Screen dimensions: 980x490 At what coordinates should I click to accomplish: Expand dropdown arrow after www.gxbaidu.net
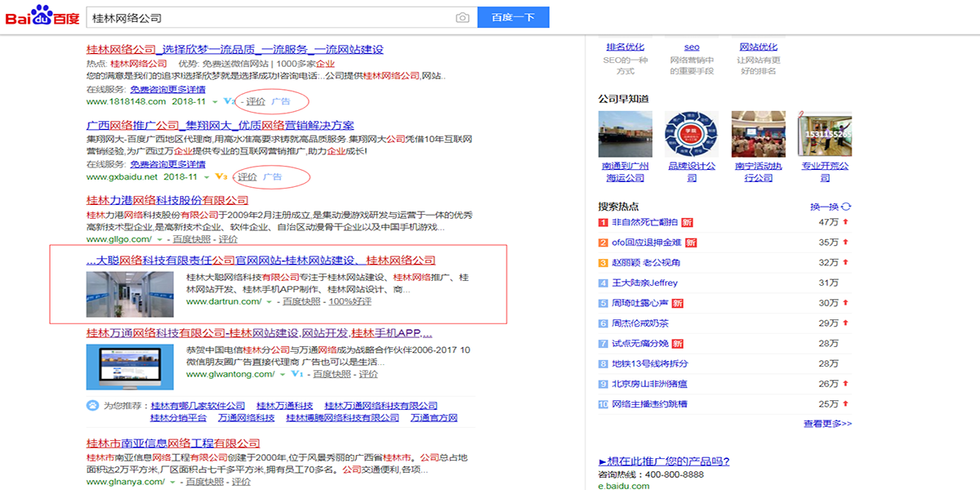[x=207, y=176]
